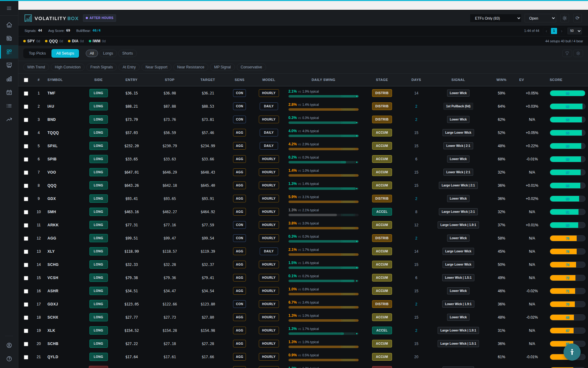The height and width of the screenshot is (368, 588).
Task: Open the accessibility floating button
Action: 572,352
